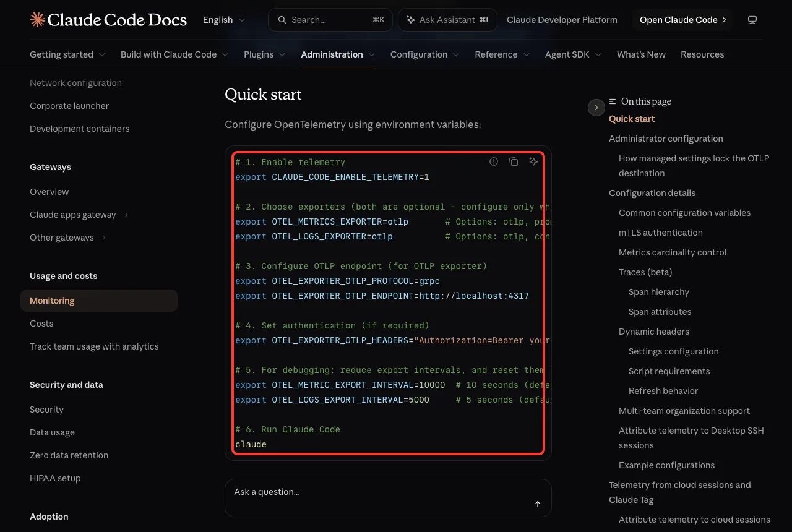This screenshot has width=792, height=532.
Task: Click the report issue icon in code block
Action: click(x=494, y=161)
